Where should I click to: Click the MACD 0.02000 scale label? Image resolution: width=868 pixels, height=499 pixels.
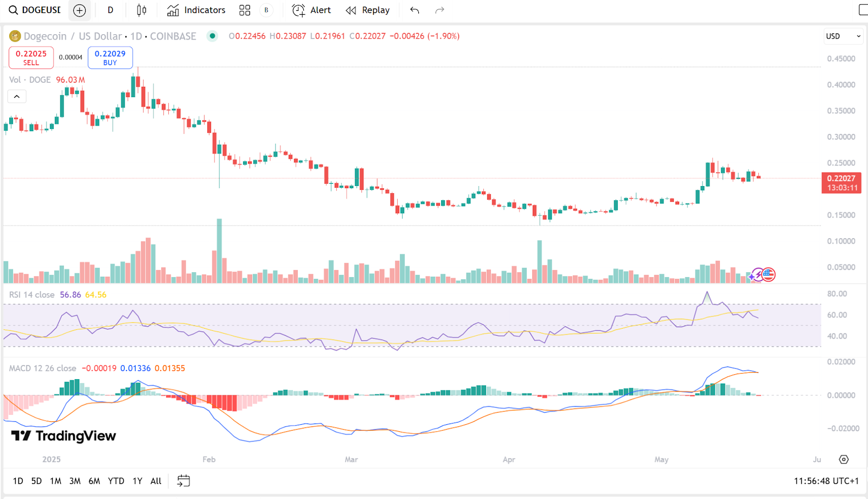pos(841,362)
